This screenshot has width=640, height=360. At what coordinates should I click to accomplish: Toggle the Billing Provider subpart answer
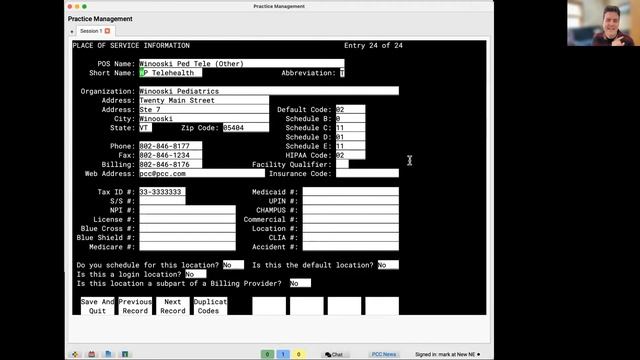point(300,283)
